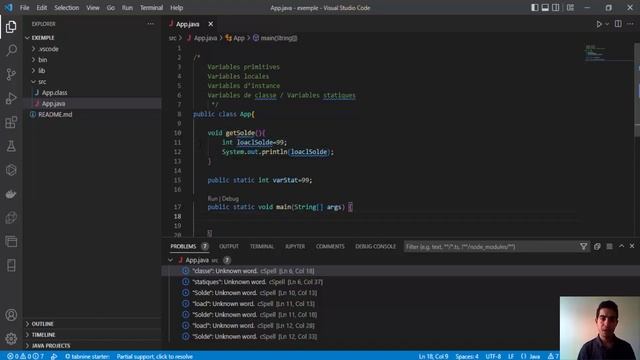Change encoding via UTF-8 status item

(x=493, y=356)
